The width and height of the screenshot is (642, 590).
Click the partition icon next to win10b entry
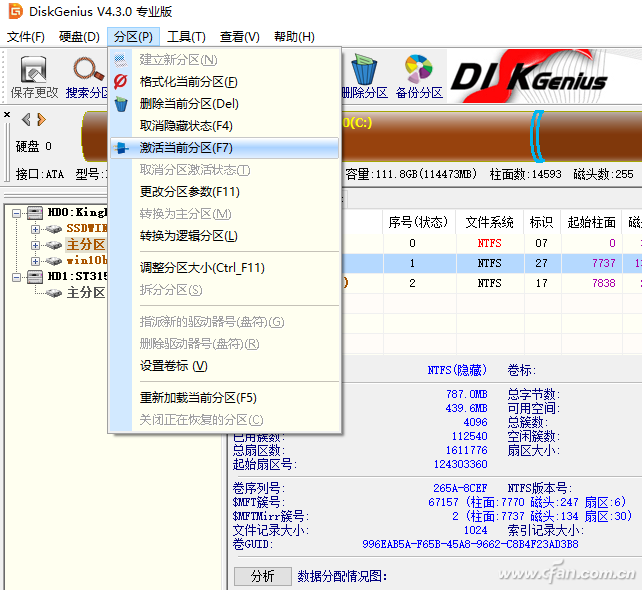tap(53, 260)
